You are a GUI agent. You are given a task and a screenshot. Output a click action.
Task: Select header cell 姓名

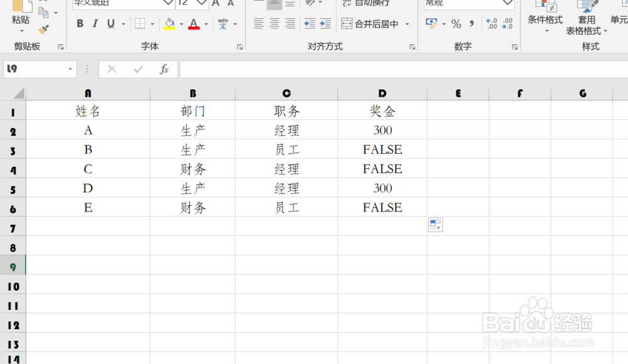pyautogui.click(x=88, y=110)
